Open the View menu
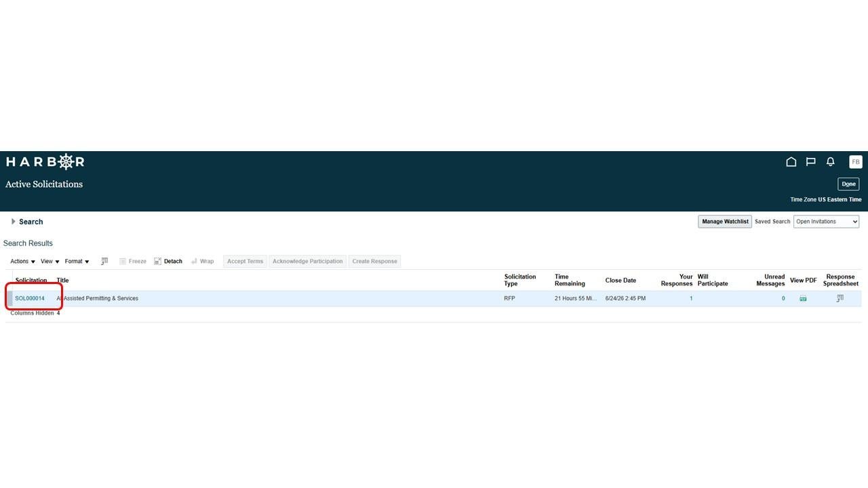This screenshot has height=488, width=868. click(50, 261)
